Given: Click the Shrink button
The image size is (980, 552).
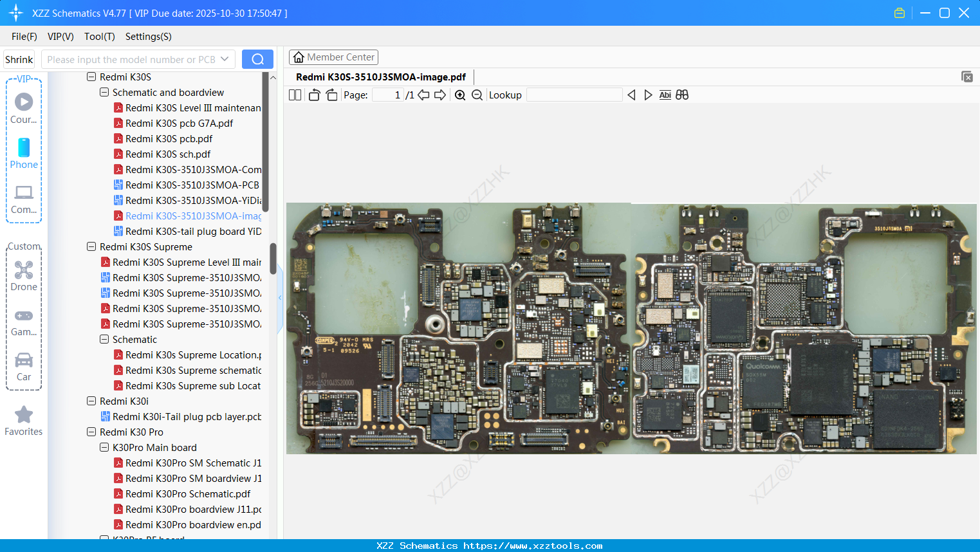Looking at the screenshot, I should (x=19, y=59).
